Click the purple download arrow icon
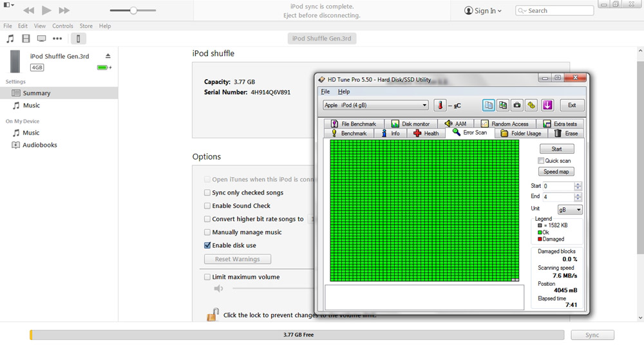Viewport: 644px width, 345px height. (x=547, y=105)
